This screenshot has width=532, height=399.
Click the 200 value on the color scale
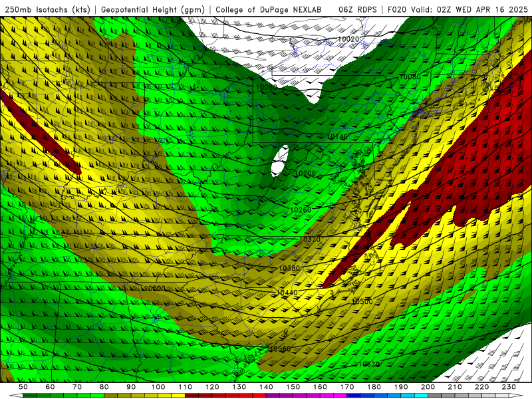click(x=428, y=387)
